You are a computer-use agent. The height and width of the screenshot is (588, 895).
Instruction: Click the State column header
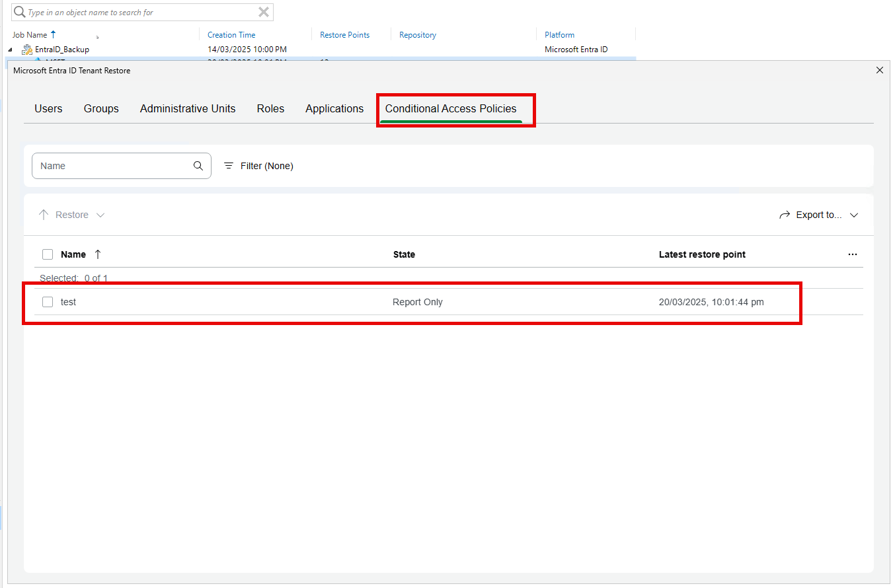tap(404, 254)
